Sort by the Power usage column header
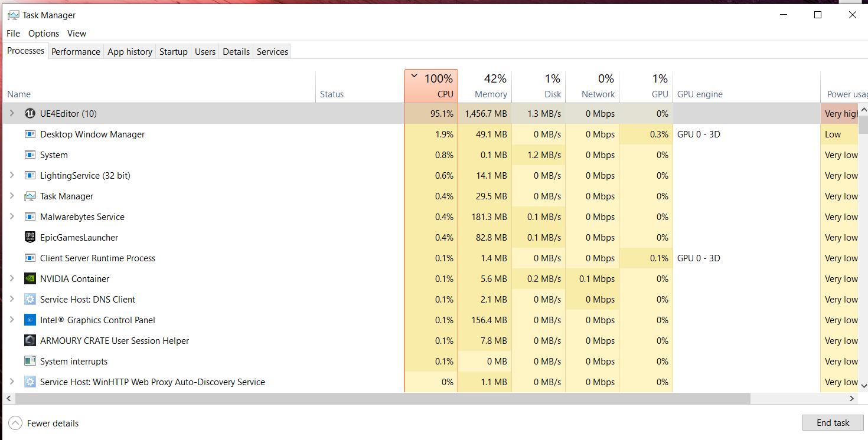 [x=844, y=86]
